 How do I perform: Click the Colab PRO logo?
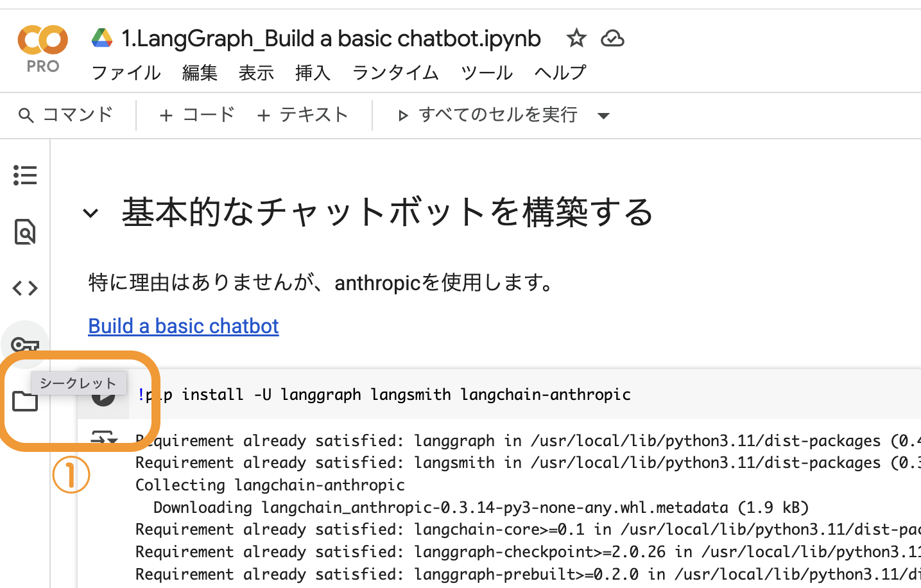coord(42,49)
